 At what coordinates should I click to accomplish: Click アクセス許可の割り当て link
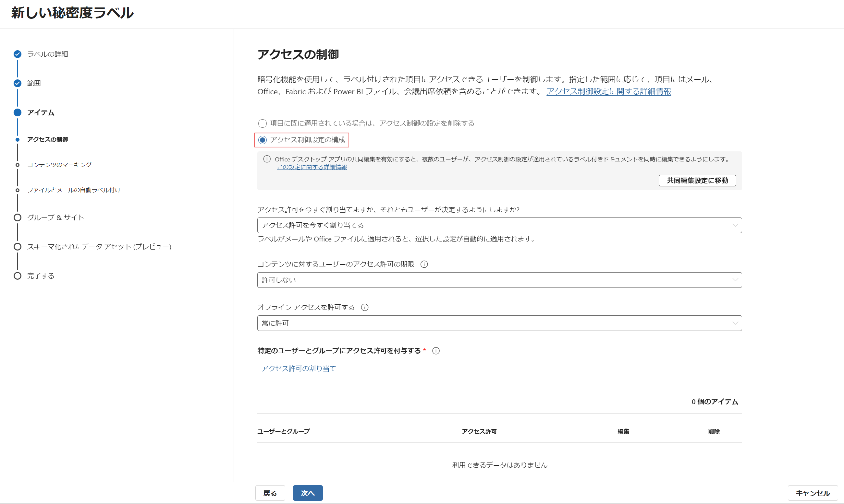click(x=298, y=369)
